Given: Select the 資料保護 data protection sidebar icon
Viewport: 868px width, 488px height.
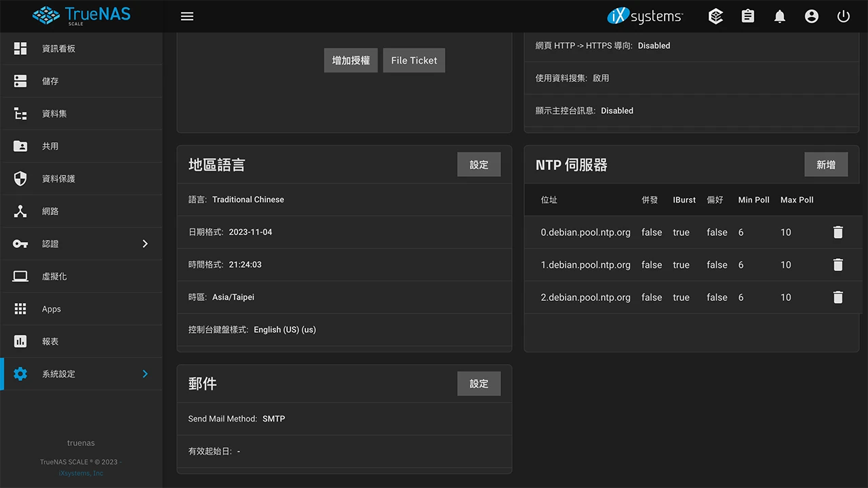Looking at the screenshot, I should [20, 178].
